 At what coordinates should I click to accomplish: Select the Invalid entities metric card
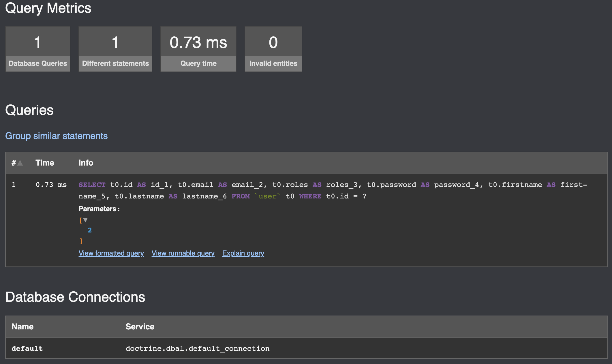(273, 49)
